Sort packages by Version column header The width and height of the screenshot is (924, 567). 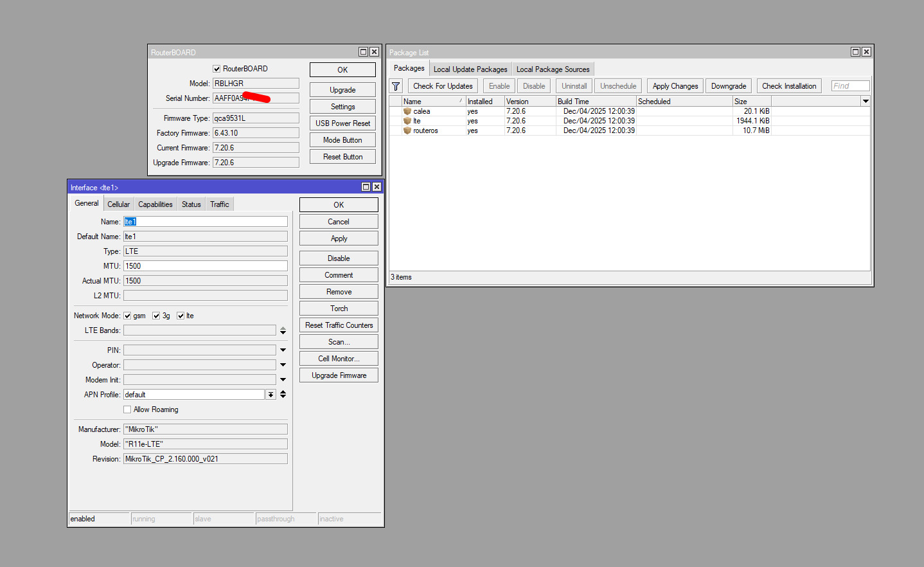coord(530,102)
